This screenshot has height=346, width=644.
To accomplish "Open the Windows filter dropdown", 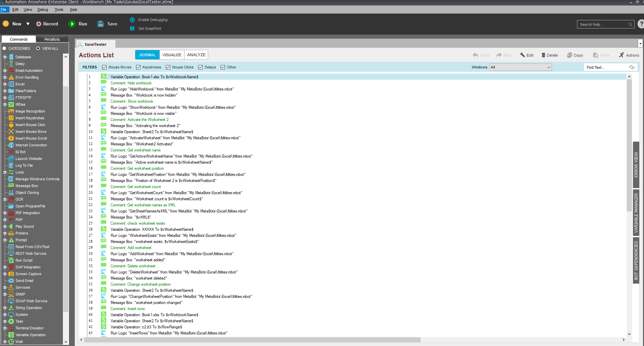I will [x=521, y=67].
